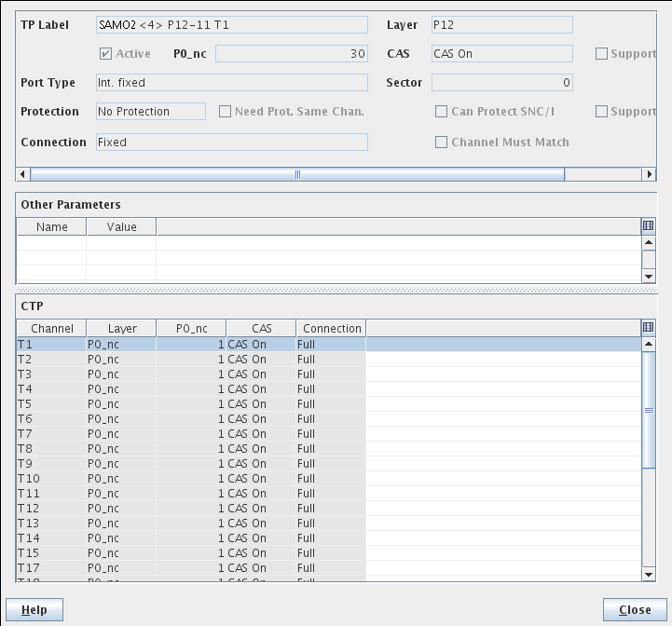Image resolution: width=672 pixels, height=626 pixels.
Task: Click Other Parameters scroll down arrow
Action: 650,277
